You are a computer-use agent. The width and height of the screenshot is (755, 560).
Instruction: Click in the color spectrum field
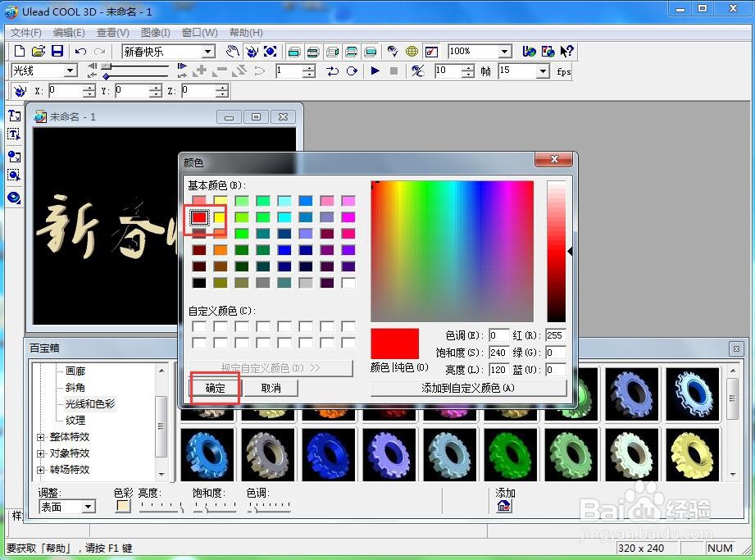click(453, 252)
